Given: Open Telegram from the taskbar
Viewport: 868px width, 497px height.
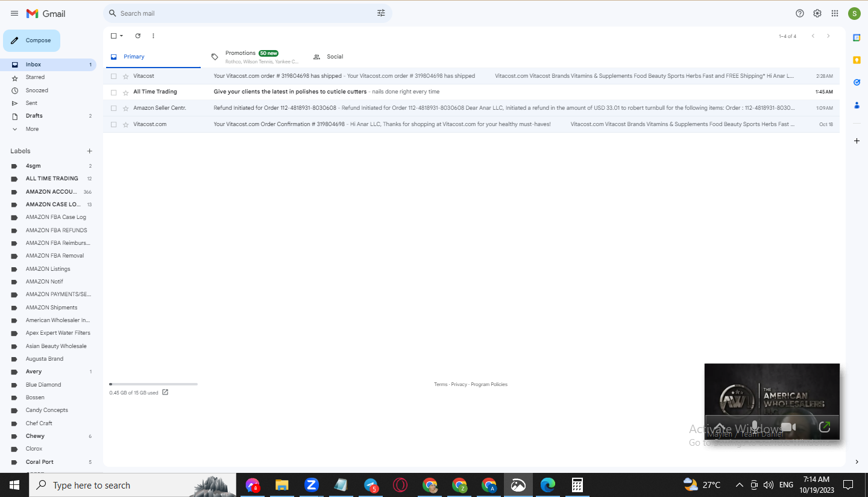Looking at the screenshot, I should click(371, 485).
